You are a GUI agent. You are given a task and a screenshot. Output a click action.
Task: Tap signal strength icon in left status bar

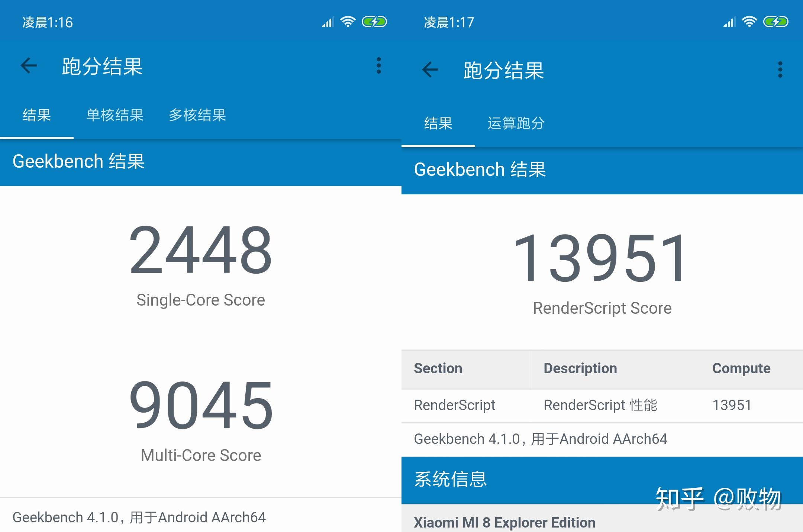[328, 22]
